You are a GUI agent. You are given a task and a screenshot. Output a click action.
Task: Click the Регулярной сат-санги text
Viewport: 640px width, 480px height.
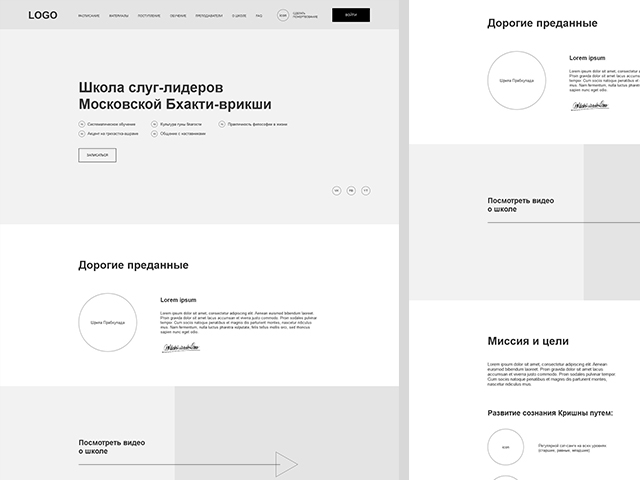coord(572,448)
